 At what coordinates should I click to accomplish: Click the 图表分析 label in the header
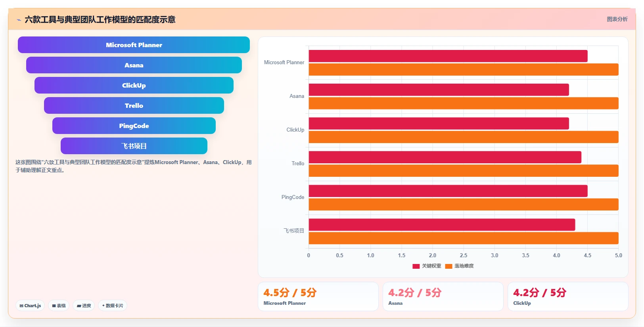tap(617, 19)
